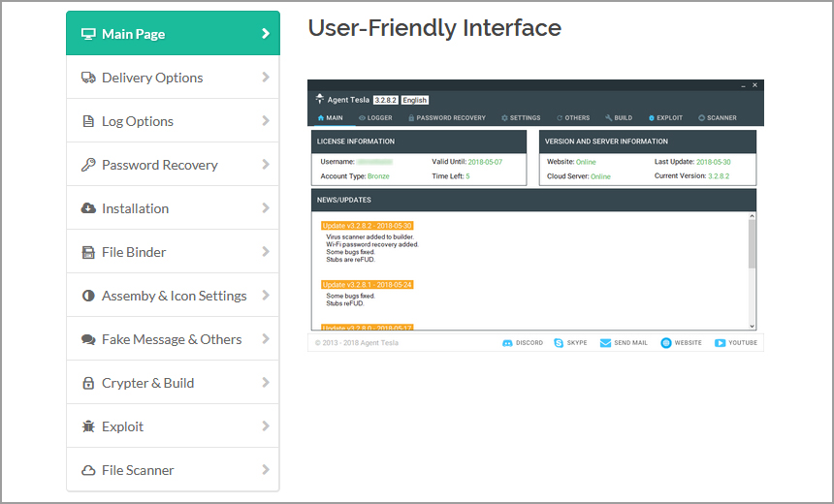Open the Main Page sidebar item
The height and width of the screenshot is (504, 834).
[173, 33]
